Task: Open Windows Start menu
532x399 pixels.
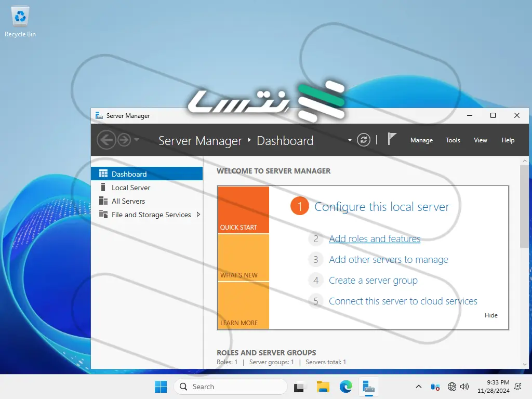Action: [x=161, y=387]
